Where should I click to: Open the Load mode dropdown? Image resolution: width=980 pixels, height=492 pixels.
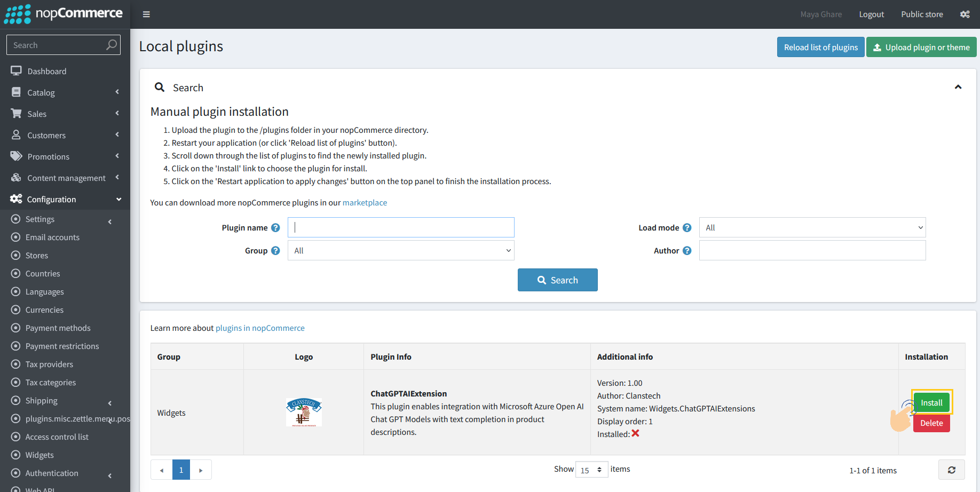click(812, 227)
